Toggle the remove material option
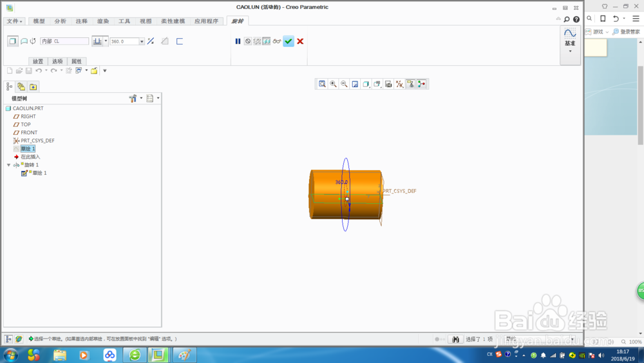Image resolution: width=644 pixels, height=363 pixels. click(165, 41)
